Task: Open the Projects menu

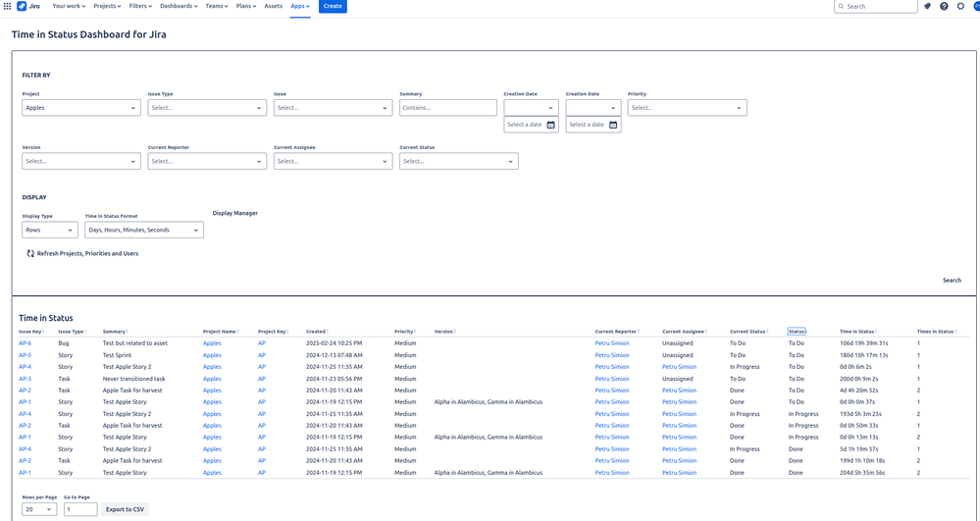Action: (107, 6)
